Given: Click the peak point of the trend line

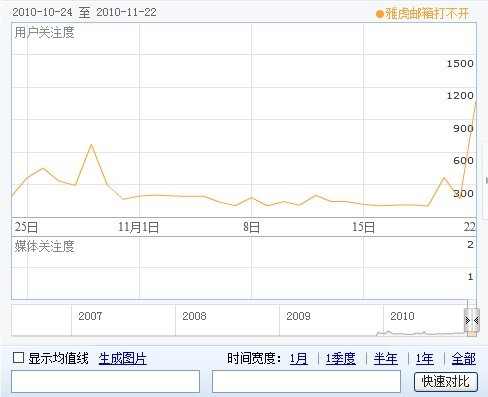Looking at the screenshot, I should pyautogui.click(x=476, y=102).
